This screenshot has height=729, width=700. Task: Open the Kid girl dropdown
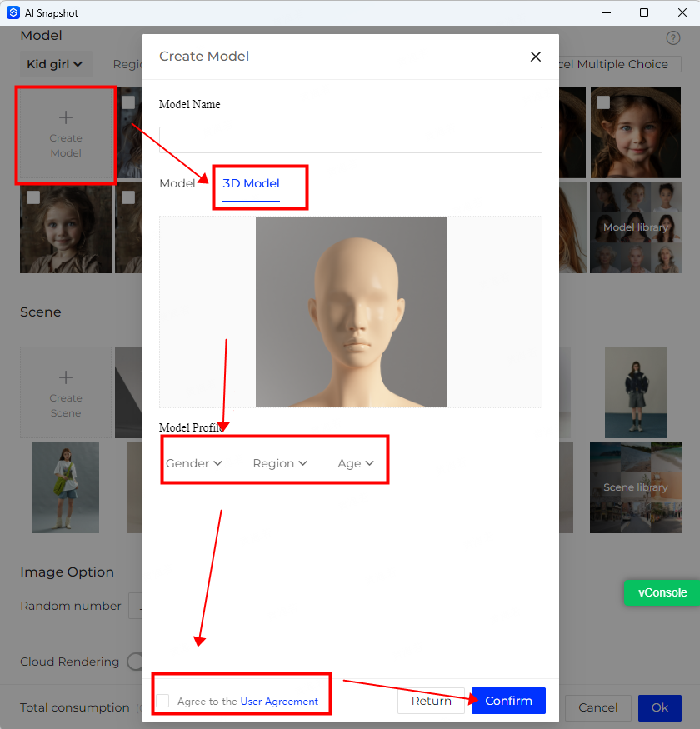click(x=55, y=64)
